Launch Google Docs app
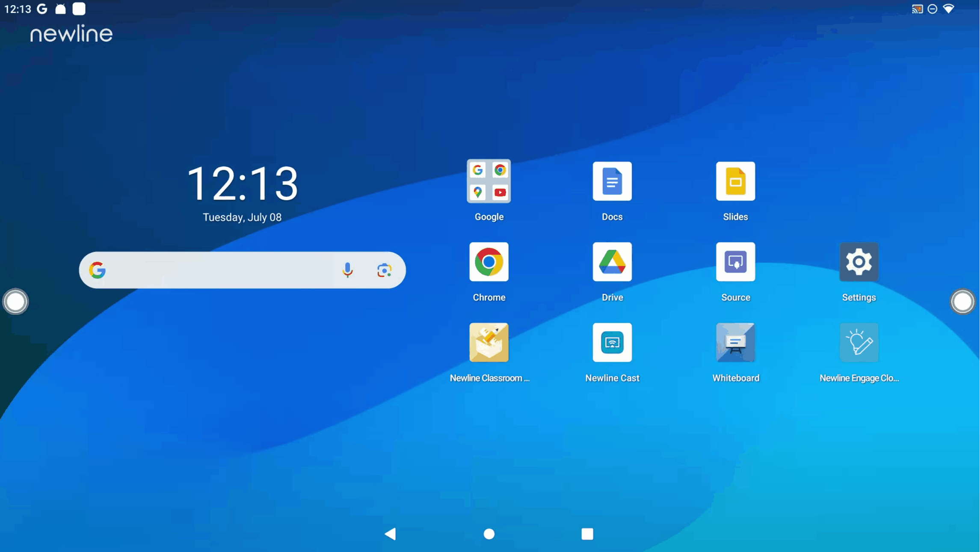 612,181
